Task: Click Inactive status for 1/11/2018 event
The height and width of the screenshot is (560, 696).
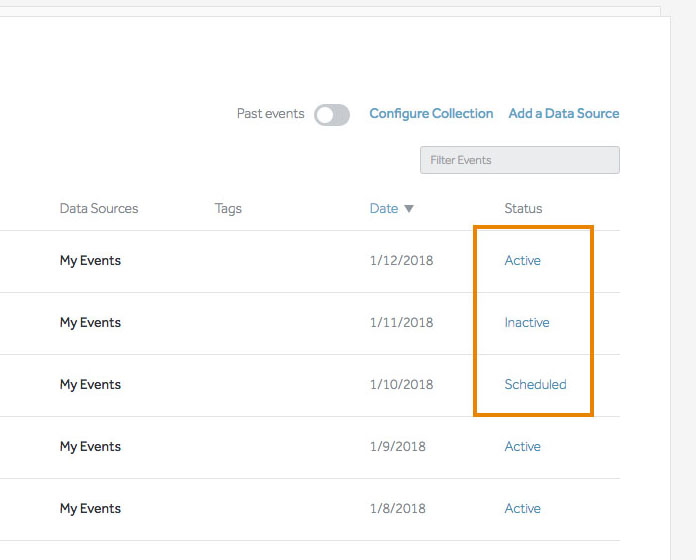Action: (527, 323)
